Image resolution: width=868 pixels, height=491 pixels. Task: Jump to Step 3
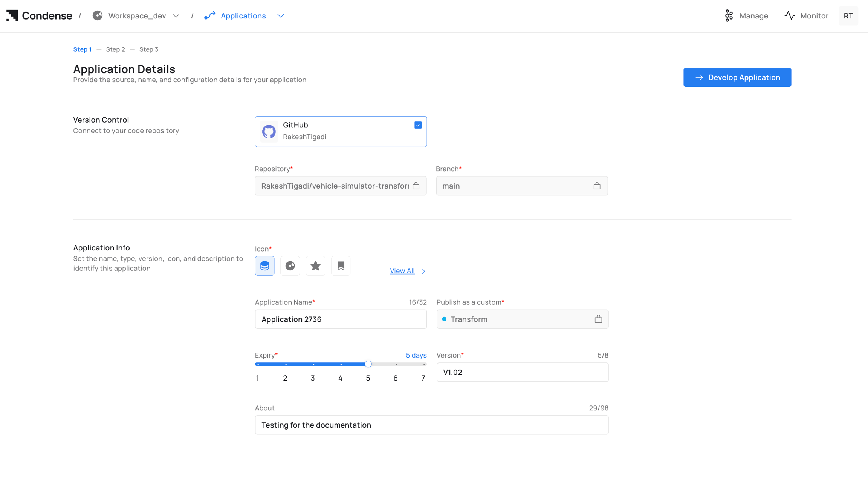pos(148,49)
